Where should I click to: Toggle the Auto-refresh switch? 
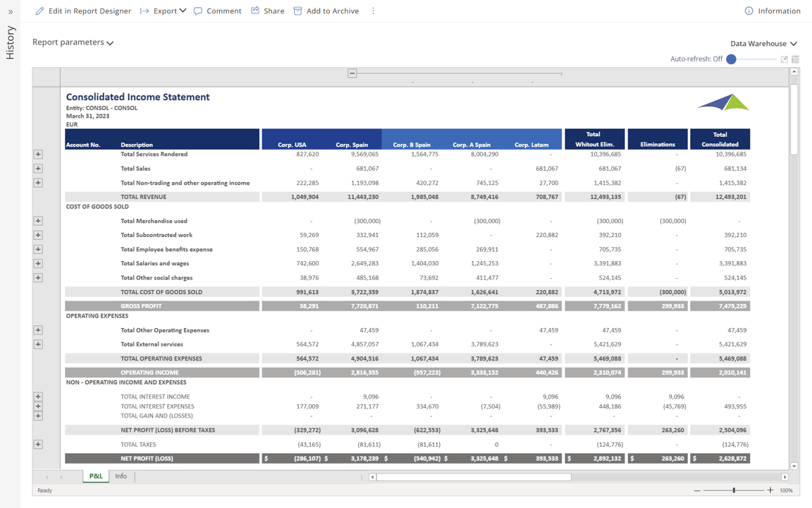732,59
